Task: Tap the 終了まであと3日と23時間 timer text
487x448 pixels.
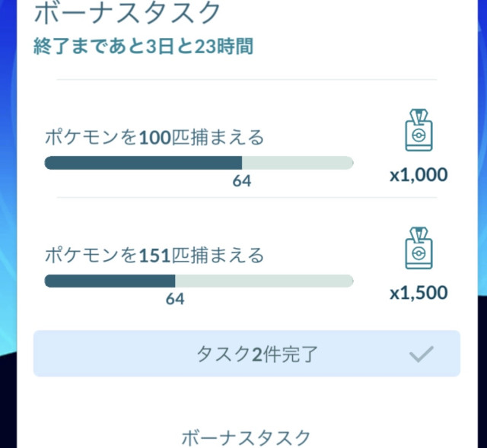Action: coord(143,46)
